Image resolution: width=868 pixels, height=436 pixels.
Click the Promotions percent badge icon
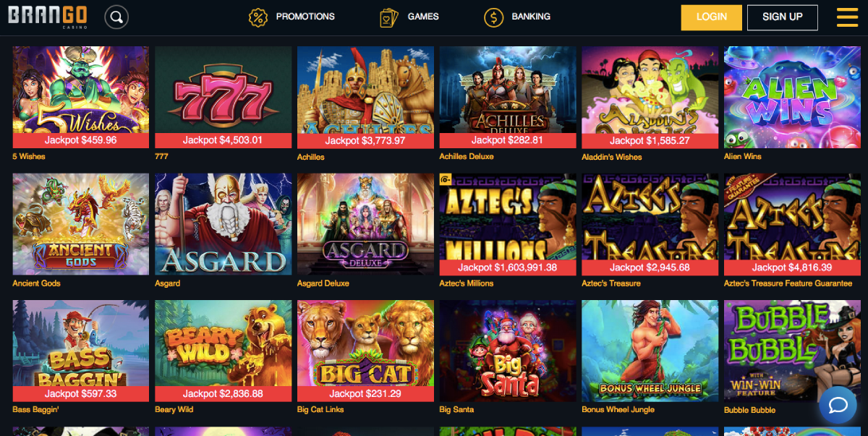(258, 17)
